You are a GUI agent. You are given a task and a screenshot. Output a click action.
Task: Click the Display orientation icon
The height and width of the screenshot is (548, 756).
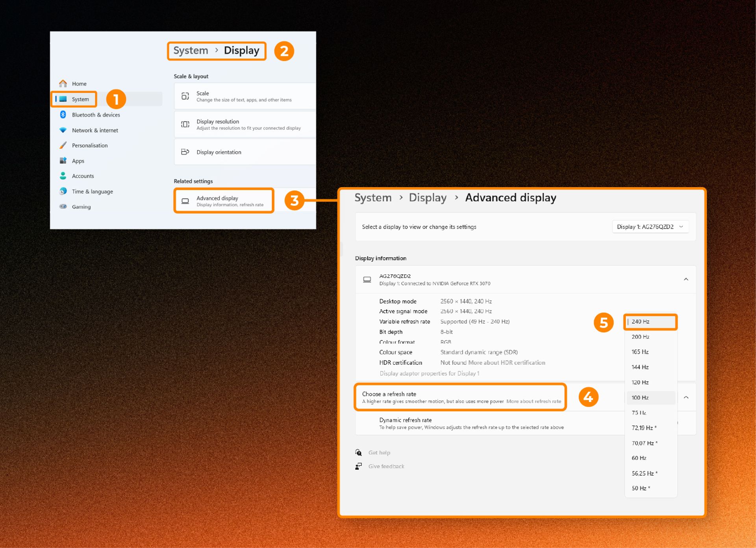[185, 152]
